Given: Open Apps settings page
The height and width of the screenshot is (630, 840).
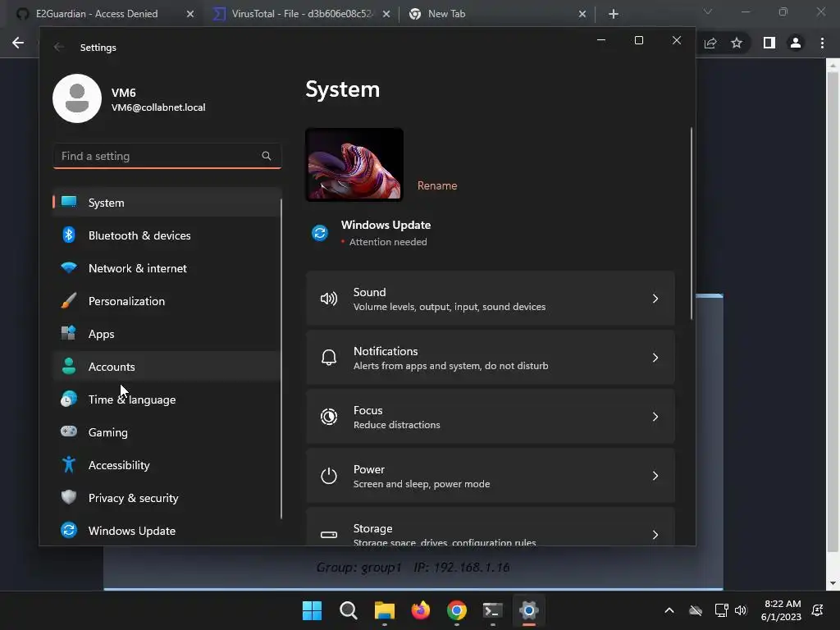Looking at the screenshot, I should point(167,334).
